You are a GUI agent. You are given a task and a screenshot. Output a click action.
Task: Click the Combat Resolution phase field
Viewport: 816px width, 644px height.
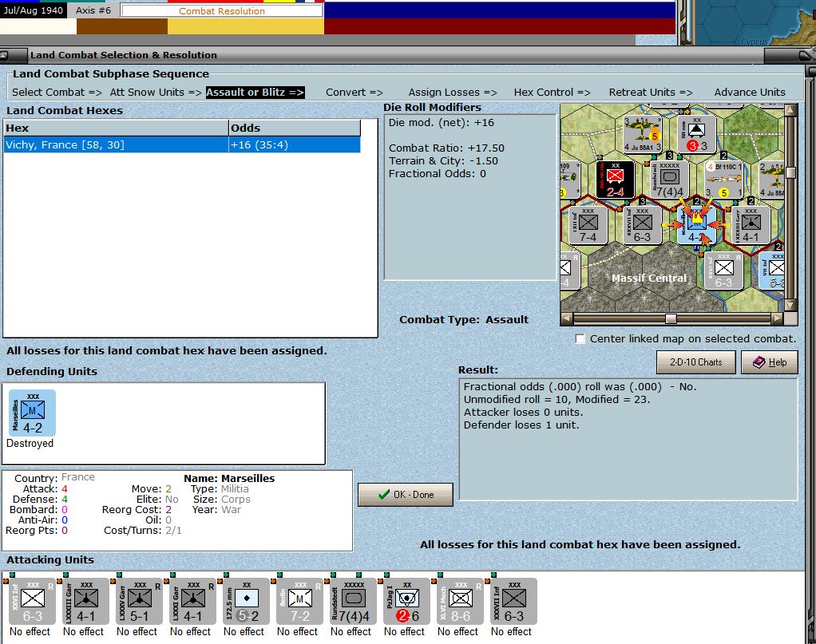[222, 11]
